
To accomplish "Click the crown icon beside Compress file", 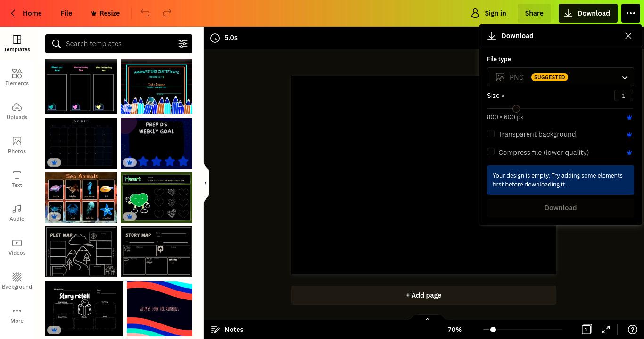I will point(629,153).
